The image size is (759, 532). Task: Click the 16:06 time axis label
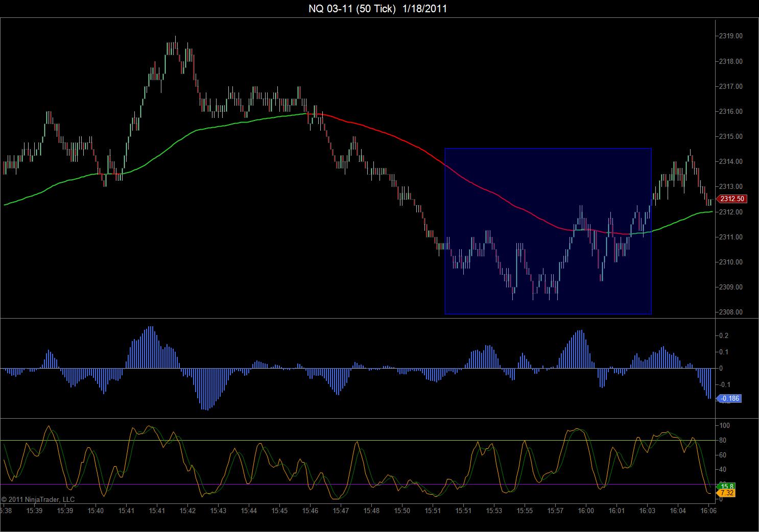click(708, 511)
